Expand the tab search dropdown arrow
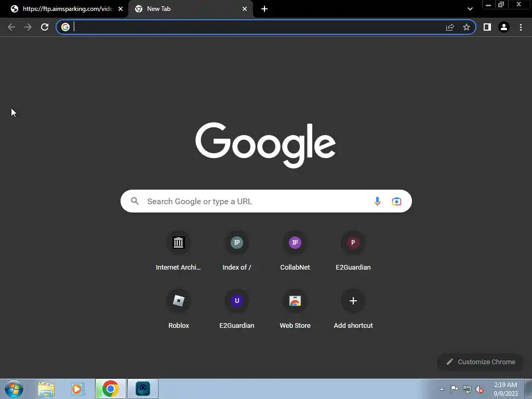 (x=470, y=9)
